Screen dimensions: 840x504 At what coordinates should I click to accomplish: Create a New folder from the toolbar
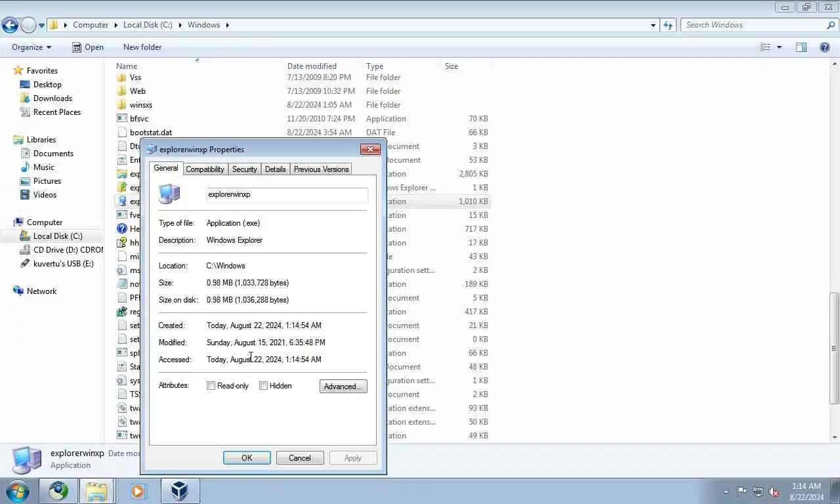pyautogui.click(x=142, y=47)
